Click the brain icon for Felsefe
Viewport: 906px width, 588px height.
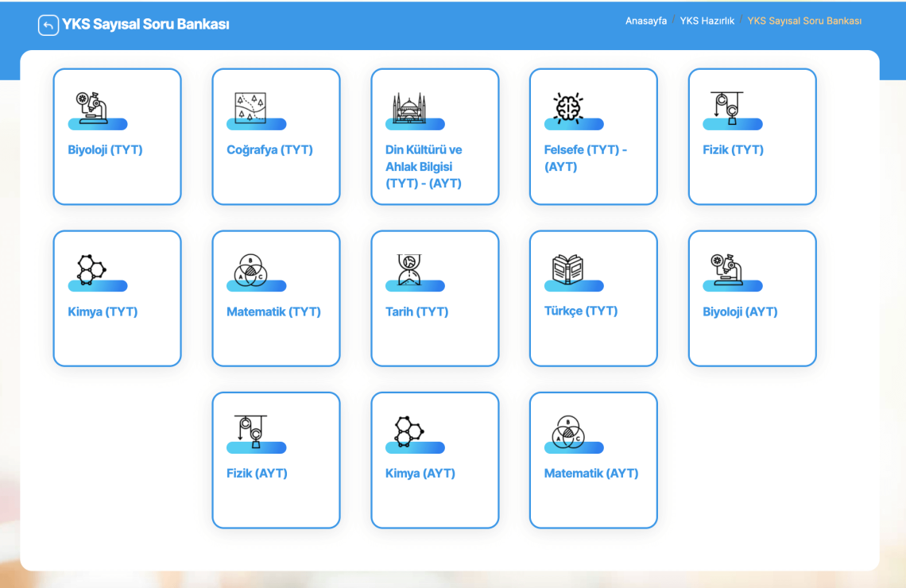coord(567,107)
